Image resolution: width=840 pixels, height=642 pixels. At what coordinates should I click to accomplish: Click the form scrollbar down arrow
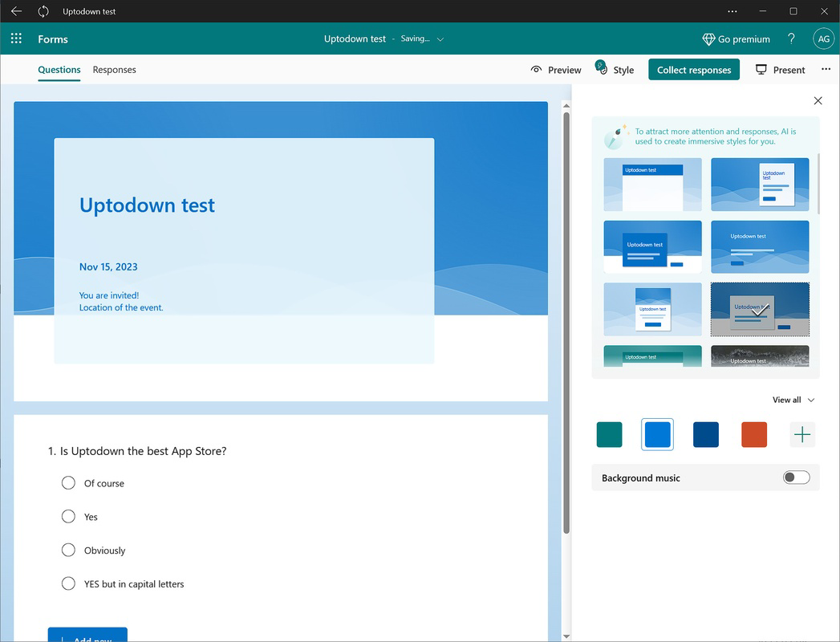click(x=566, y=636)
